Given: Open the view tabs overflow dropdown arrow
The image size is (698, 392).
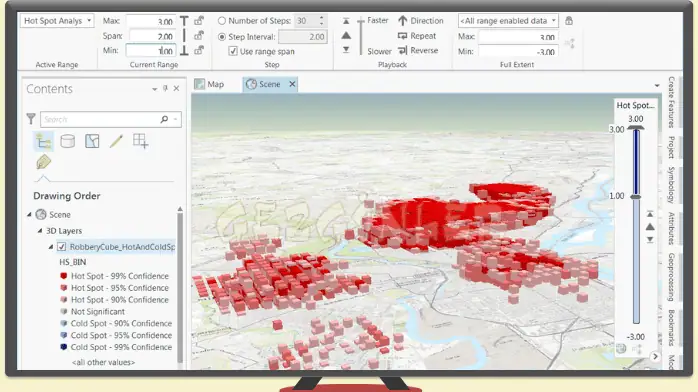Looking at the screenshot, I should click(657, 85).
